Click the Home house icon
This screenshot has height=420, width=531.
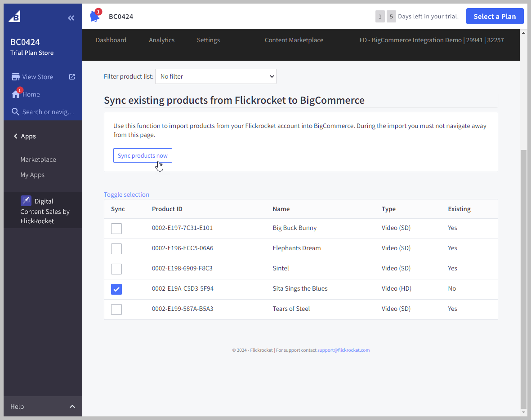tap(16, 94)
